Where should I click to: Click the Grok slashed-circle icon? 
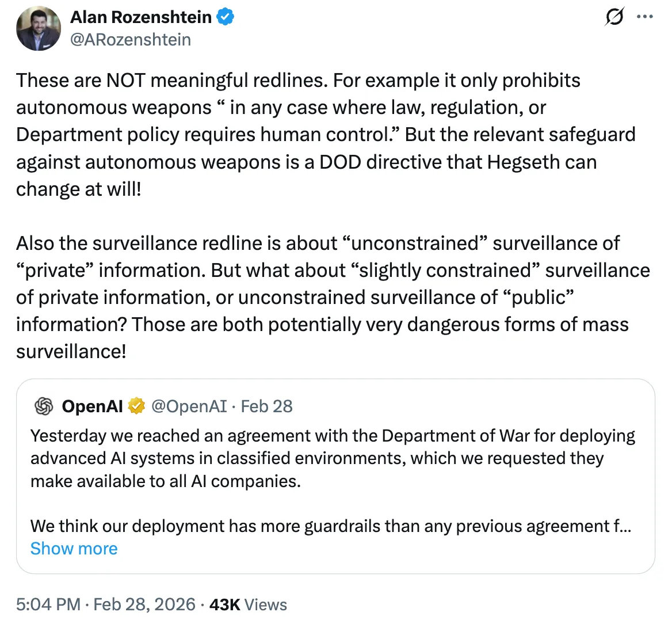(614, 17)
